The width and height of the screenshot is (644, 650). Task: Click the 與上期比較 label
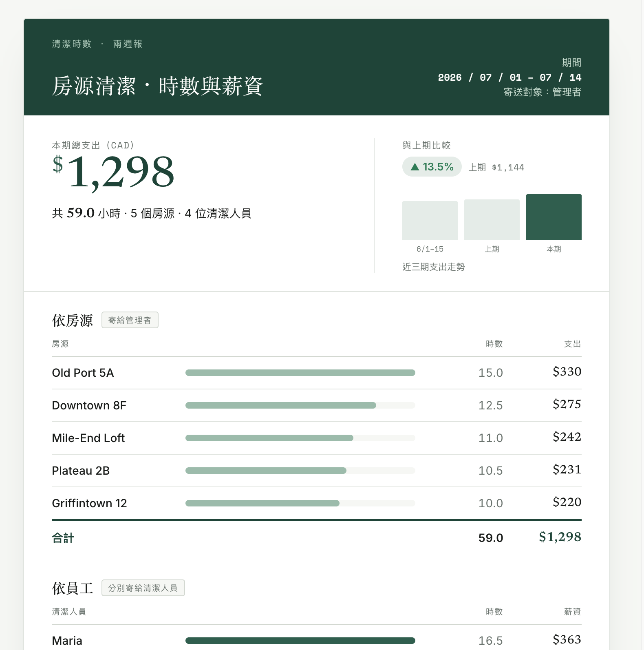point(426,146)
